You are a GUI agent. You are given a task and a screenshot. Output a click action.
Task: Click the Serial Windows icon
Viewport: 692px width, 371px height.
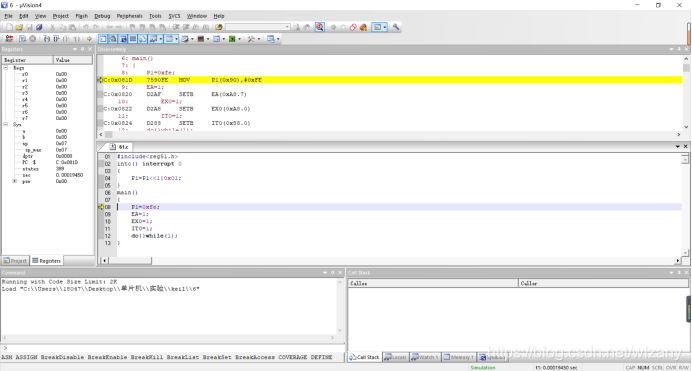(185, 39)
